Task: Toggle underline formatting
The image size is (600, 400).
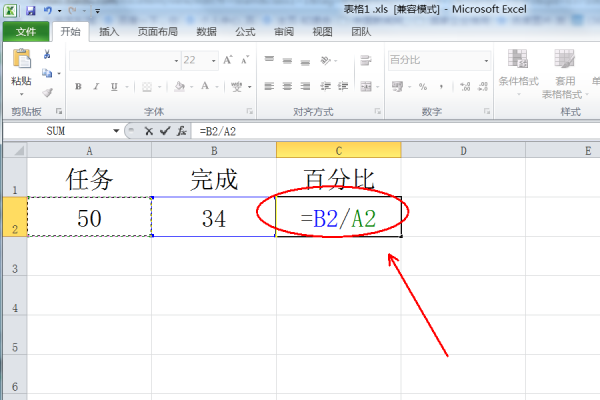Action: point(114,87)
